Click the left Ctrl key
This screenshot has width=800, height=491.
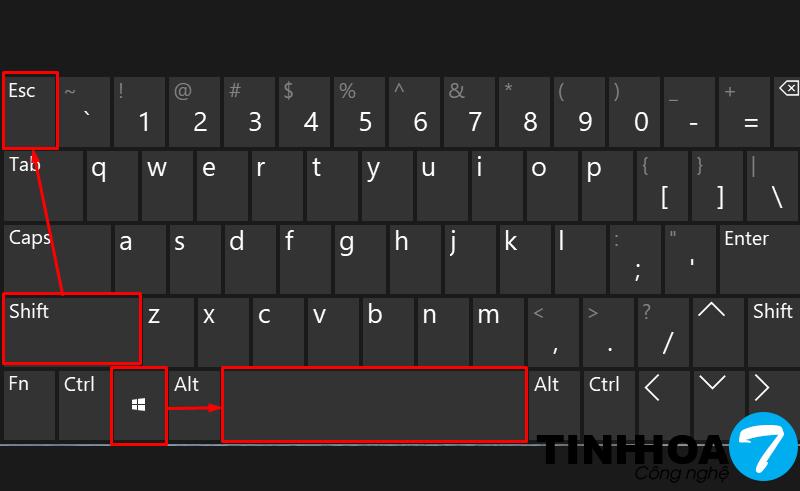84,405
